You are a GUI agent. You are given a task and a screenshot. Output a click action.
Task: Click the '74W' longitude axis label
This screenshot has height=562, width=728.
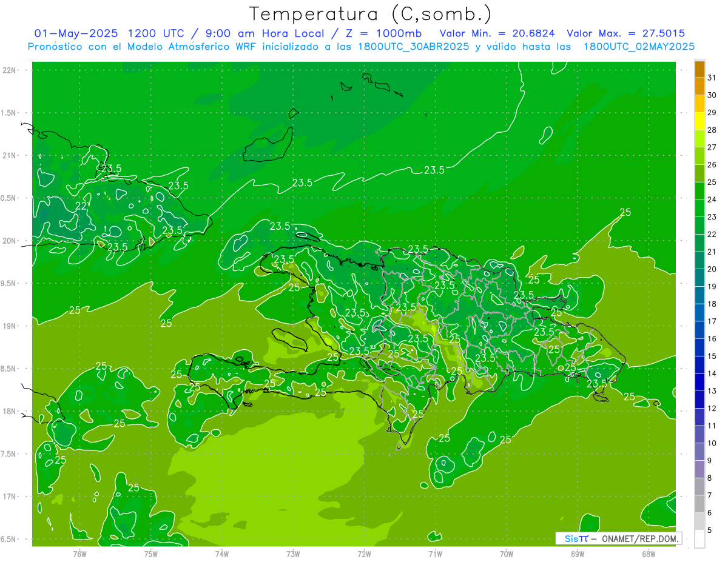pos(222,554)
